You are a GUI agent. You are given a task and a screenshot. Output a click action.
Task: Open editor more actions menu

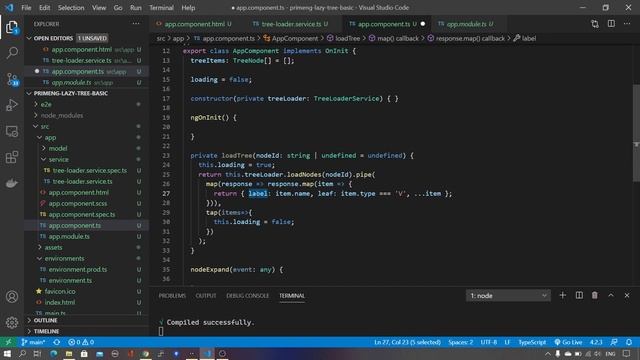[x=627, y=24]
